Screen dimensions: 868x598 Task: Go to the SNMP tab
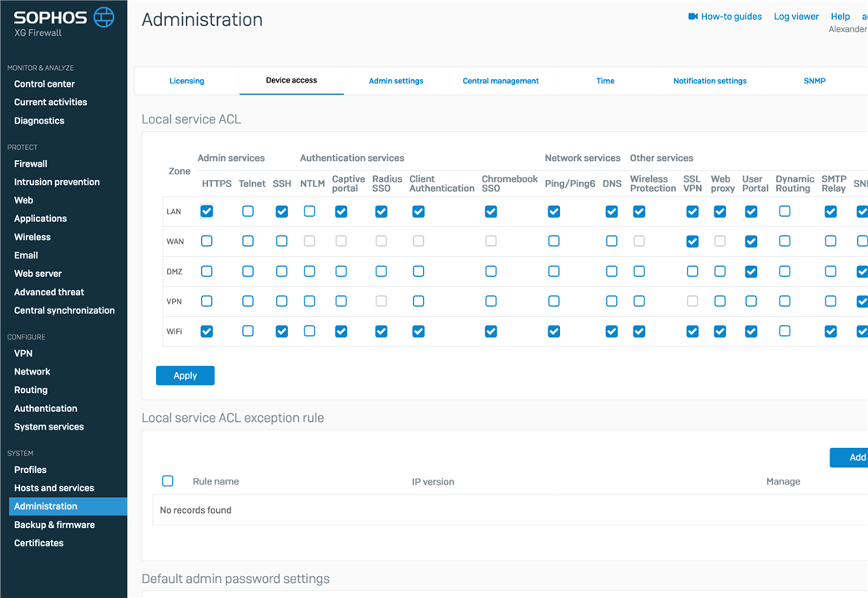point(815,81)
